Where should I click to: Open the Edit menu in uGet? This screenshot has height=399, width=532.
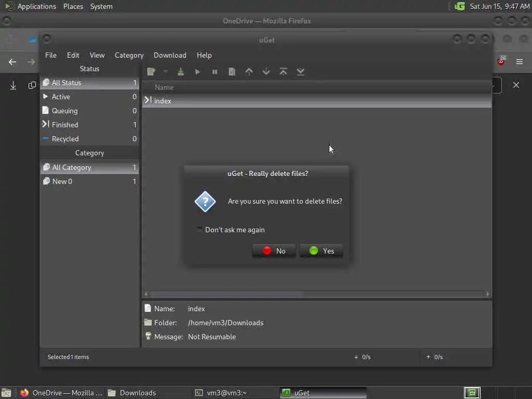tap(73, 55)
